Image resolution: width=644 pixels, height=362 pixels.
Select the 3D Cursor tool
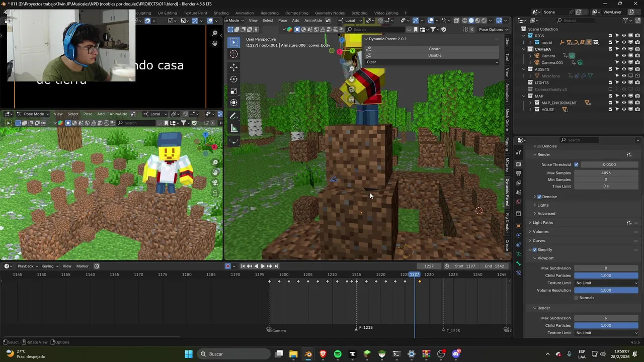(x=233, y=54)
